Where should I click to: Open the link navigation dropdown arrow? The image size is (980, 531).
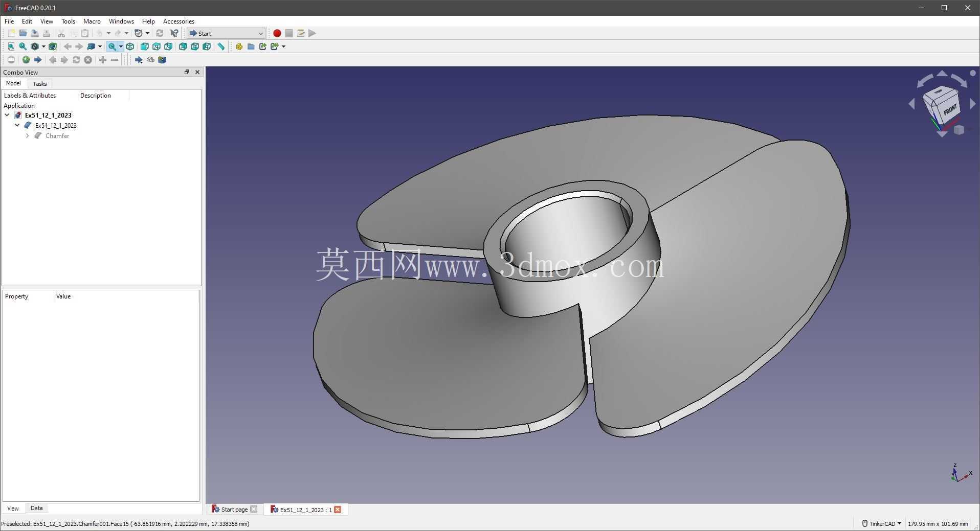(100, 47)
